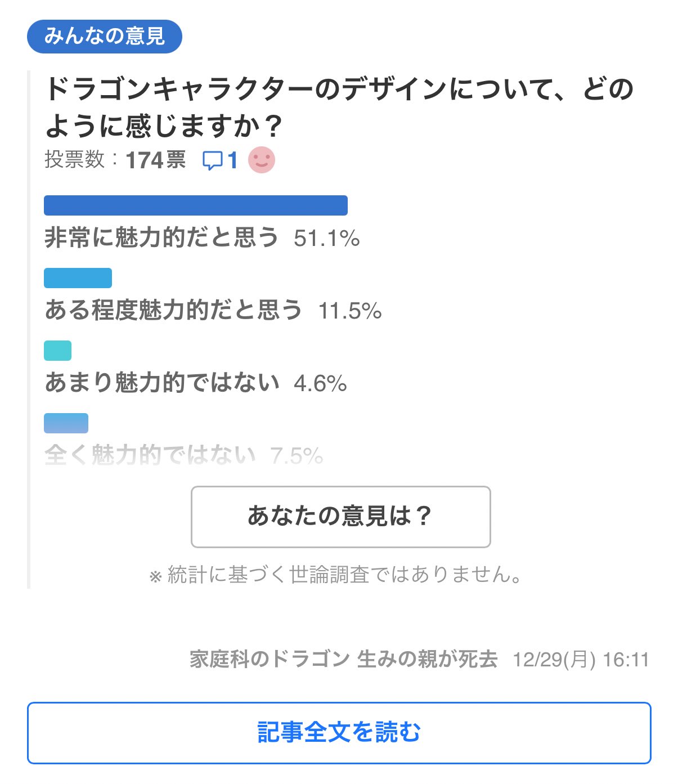Click the 51.1% dark blue result bar
The height and width of the screenshot is (784, 678).
195,205
